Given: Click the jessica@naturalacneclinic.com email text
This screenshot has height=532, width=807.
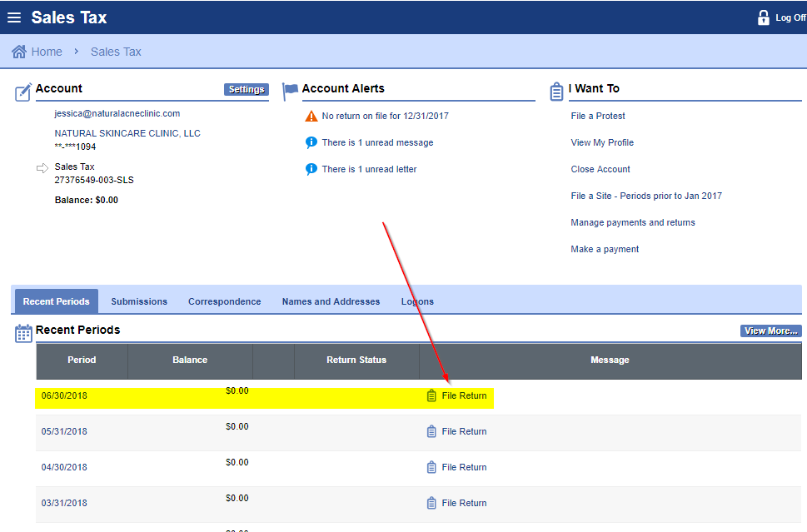Looking at the screenshot, I should coord(117,113).
